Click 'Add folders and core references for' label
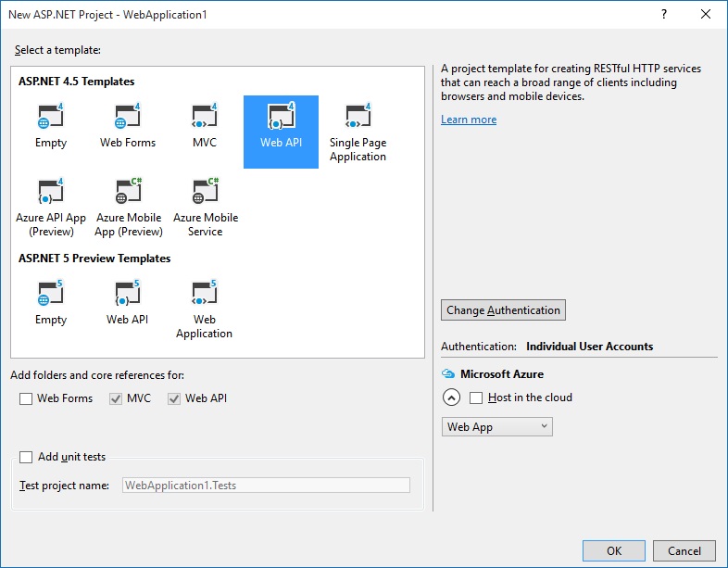Image resolution: width=728 pixels, height=568 pixels. click(97, 374)
